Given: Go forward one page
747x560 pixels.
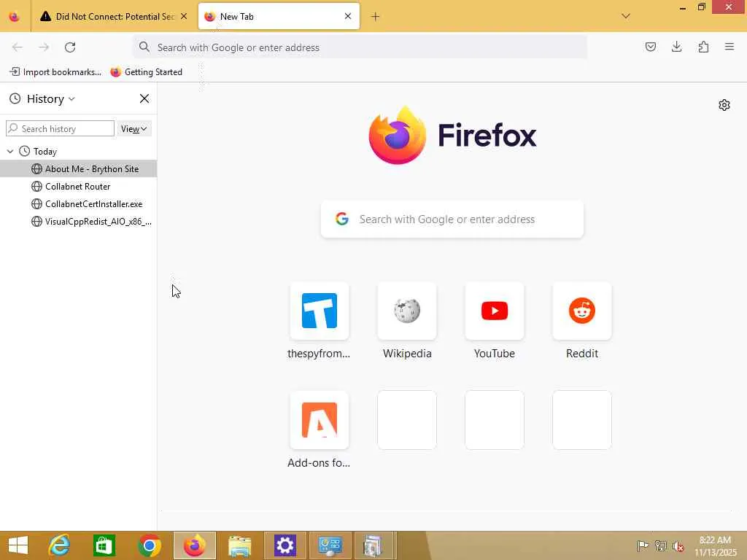Looking at the screenshot, I should [x=44, y=47].
